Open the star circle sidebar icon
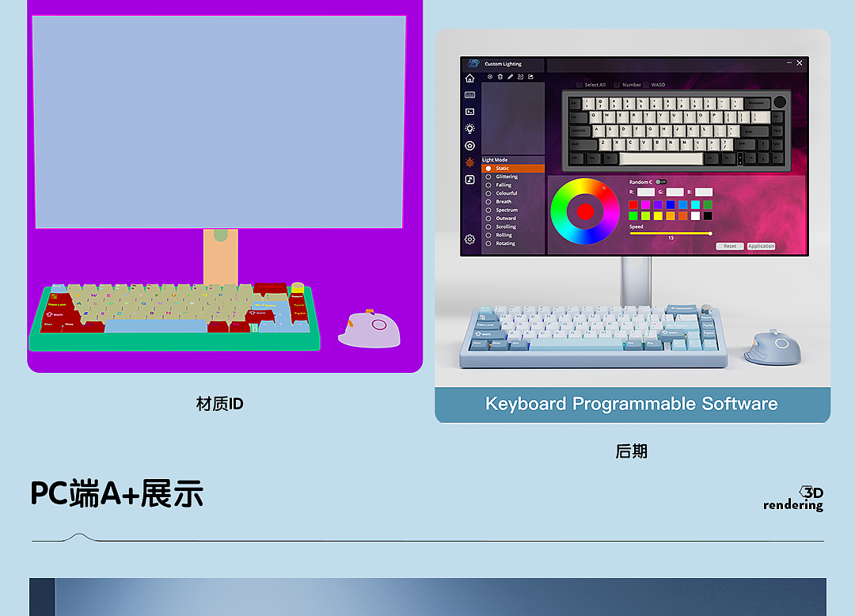The height and width of the screenshot is (616, 855). pos(469,146)
